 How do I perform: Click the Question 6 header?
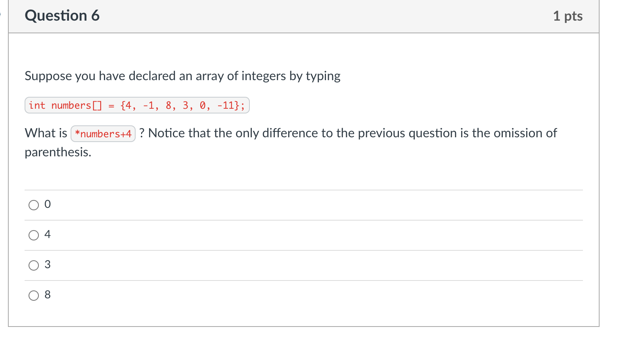coord(62,16)
